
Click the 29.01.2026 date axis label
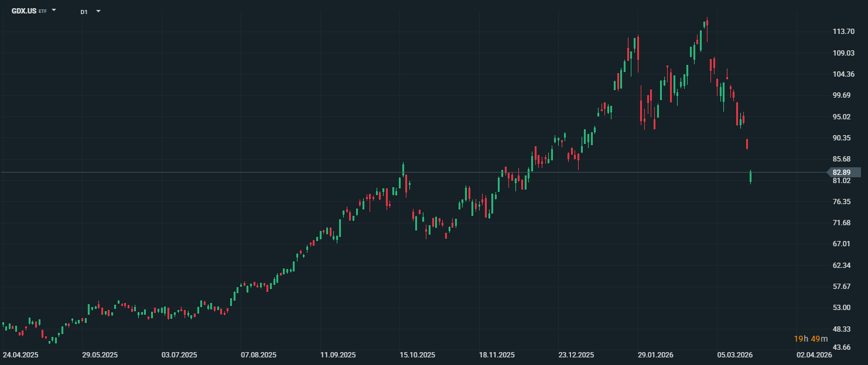coord(655,355)
